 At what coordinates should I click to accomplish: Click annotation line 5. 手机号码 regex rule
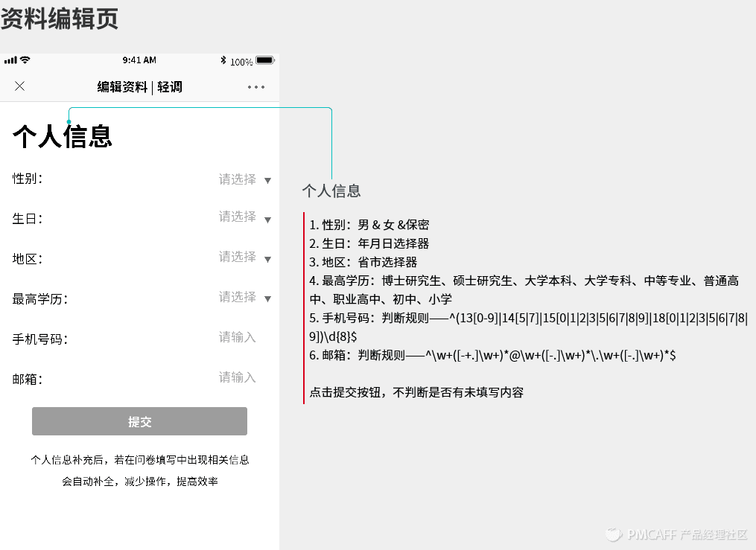528,327
